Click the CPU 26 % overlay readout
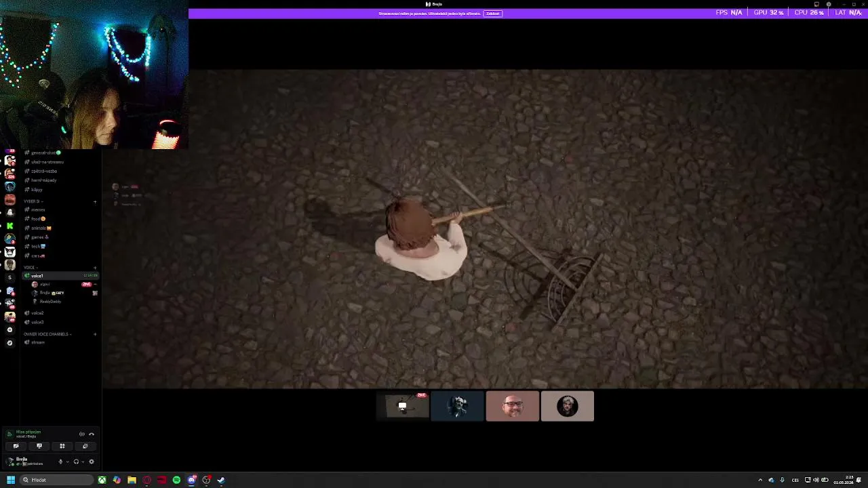This screenshot has height=488, width=868. tap(809, 12)
